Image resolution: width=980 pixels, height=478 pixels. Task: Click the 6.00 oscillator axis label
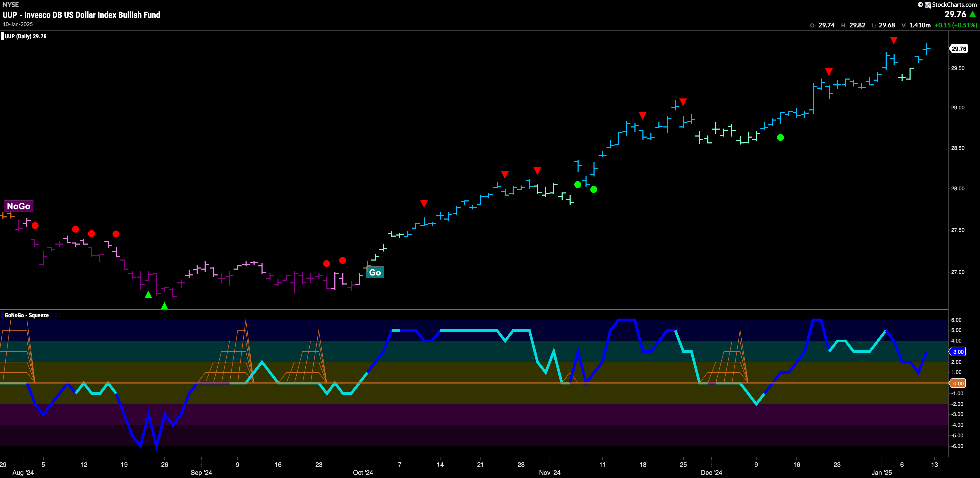pyautogui.click(x=956, y=320)
